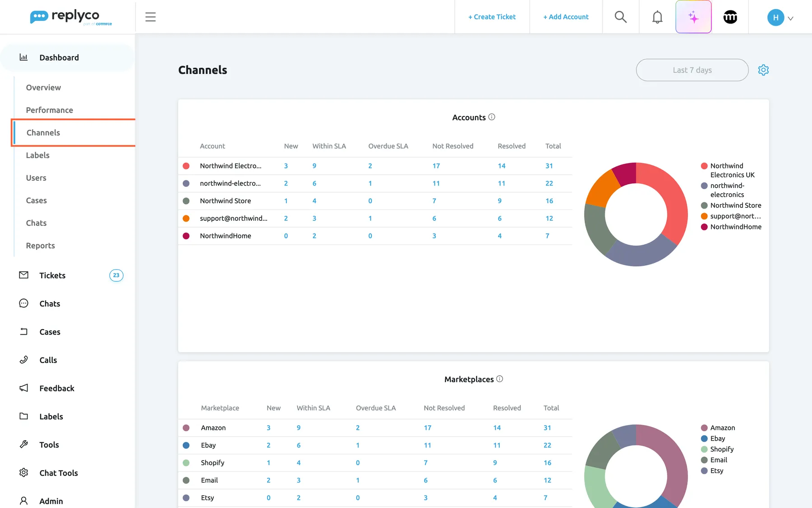
Task: Click Email marketplace row name
Action: pyautogui.click(x=209, y=480)
